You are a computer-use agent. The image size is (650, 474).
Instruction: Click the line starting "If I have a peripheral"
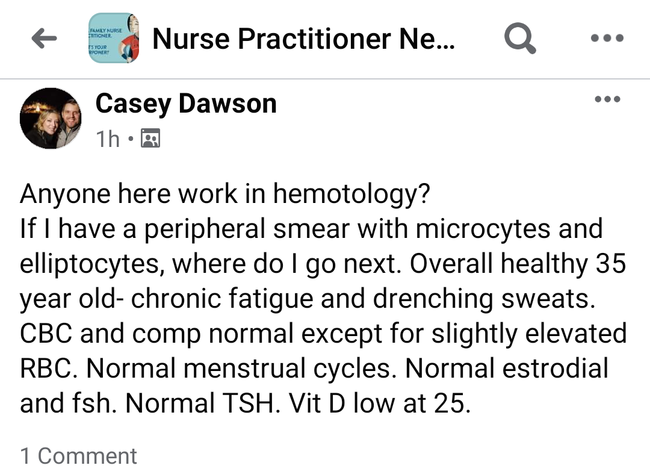point(311,229)
